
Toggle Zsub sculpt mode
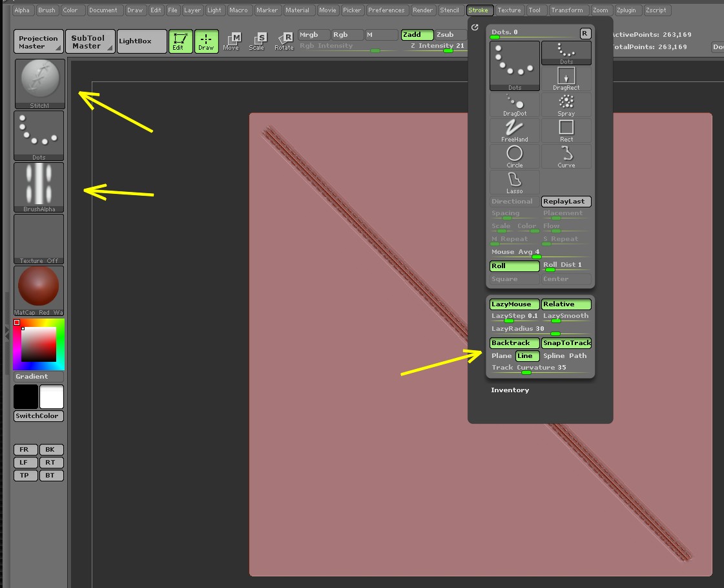[x=450, y=35]
